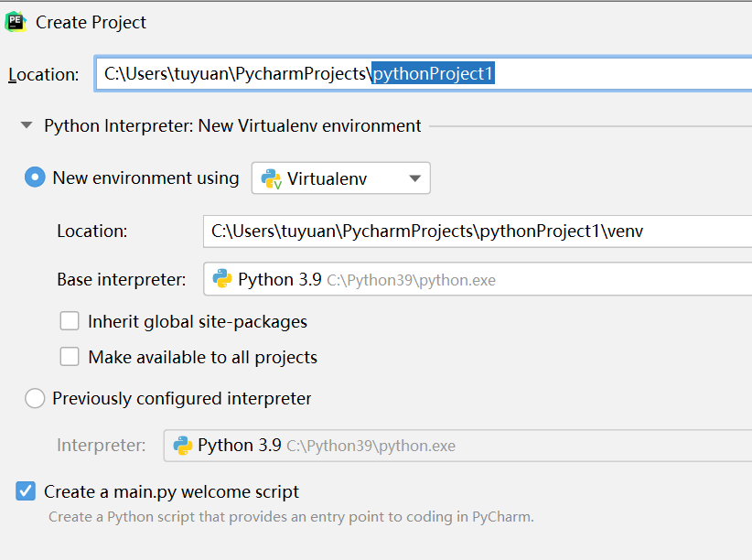
Task: Click the Create a main.py welcome script label
Action: [171, 491]
